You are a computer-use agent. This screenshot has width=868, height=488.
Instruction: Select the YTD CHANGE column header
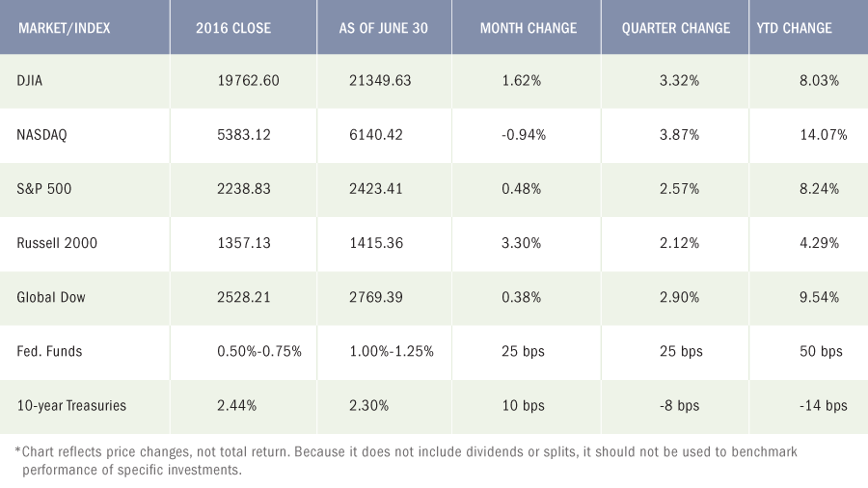coord(795,28)
